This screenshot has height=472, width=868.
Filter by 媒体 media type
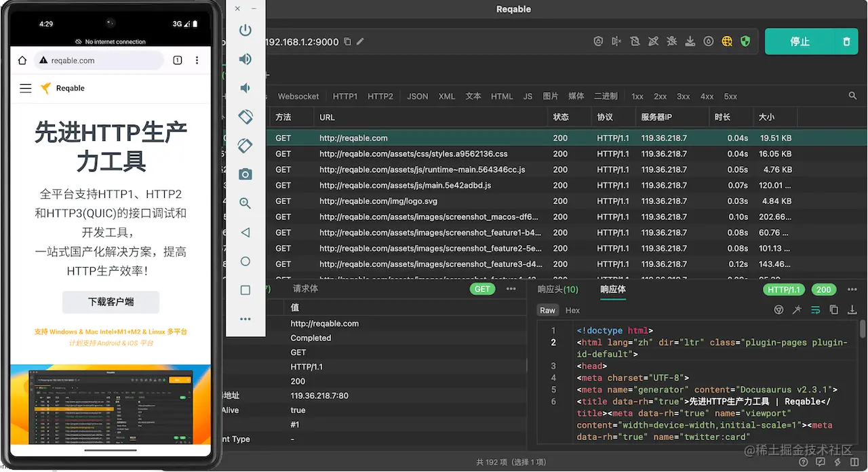point(576,96)
